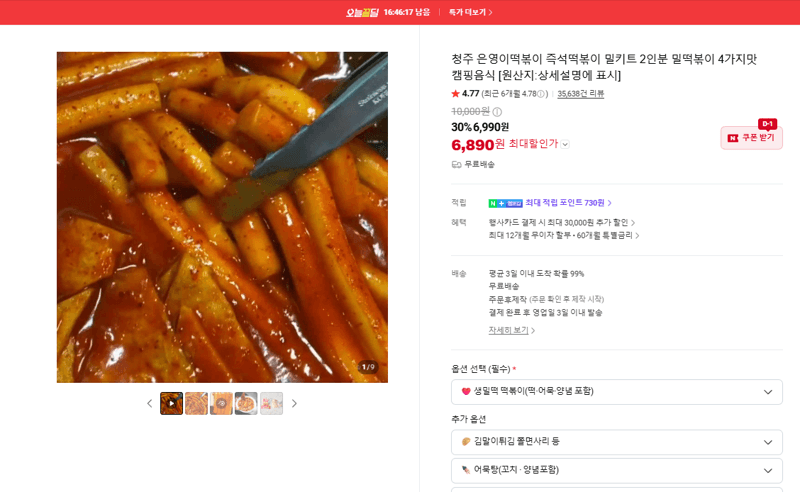Open 최대 12개월 무이자 할부 benefit link
The image size is (800, 492).
pos(564,235)
